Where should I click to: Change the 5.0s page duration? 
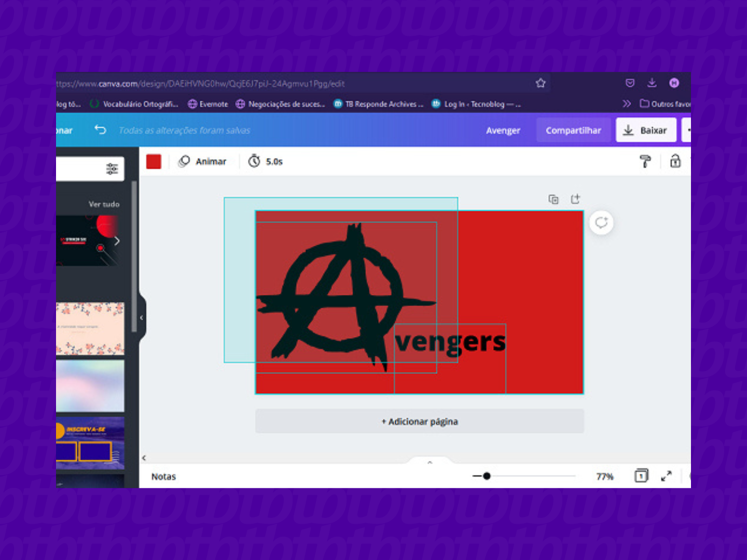pyautogui.click(x=265, y=162)
